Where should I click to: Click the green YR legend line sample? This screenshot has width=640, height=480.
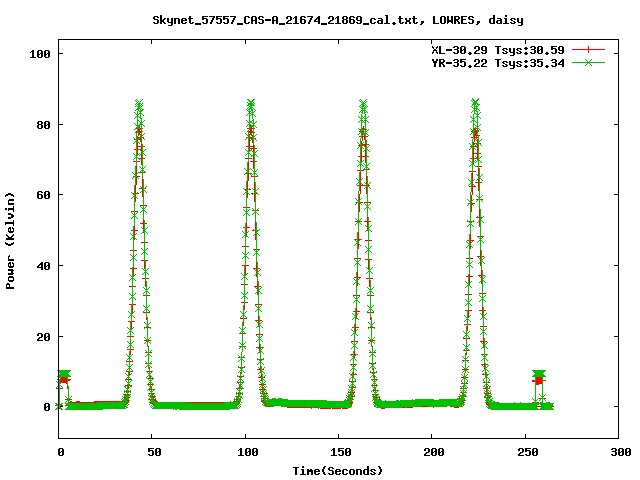pyautogui.click(x=590, y=62)
